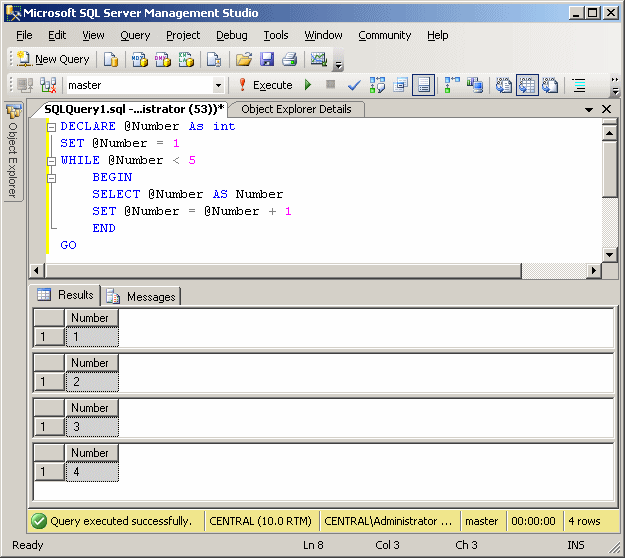Collapse the BEGIN code block
This screenshot has height=558, width=625.
pyautogui.click(x=51, y=178)
